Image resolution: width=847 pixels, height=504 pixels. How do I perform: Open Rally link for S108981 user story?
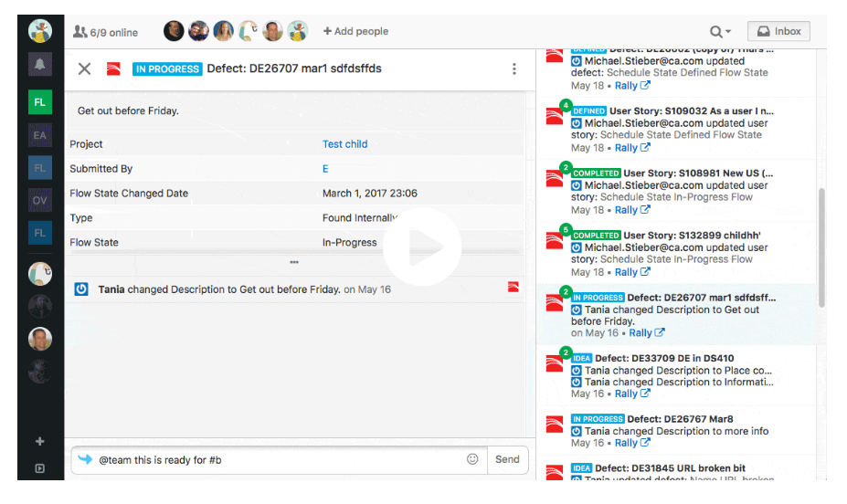pyautogui.click(x=632, y=210)
